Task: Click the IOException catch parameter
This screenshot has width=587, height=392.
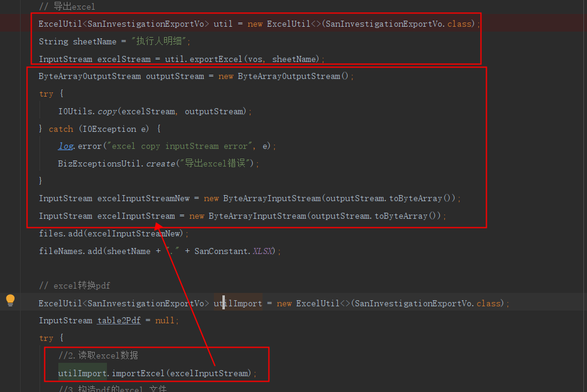Action: (x=101, y=128)
